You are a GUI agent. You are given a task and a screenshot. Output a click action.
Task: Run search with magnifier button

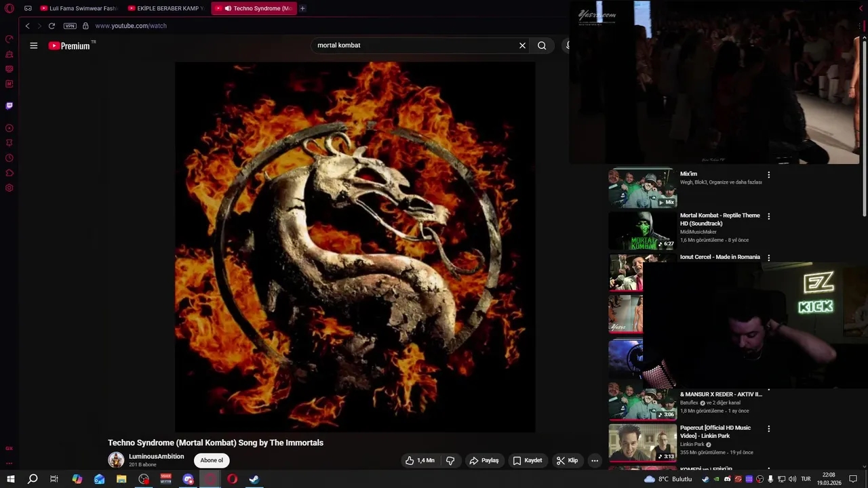click(x=542, y=45)
